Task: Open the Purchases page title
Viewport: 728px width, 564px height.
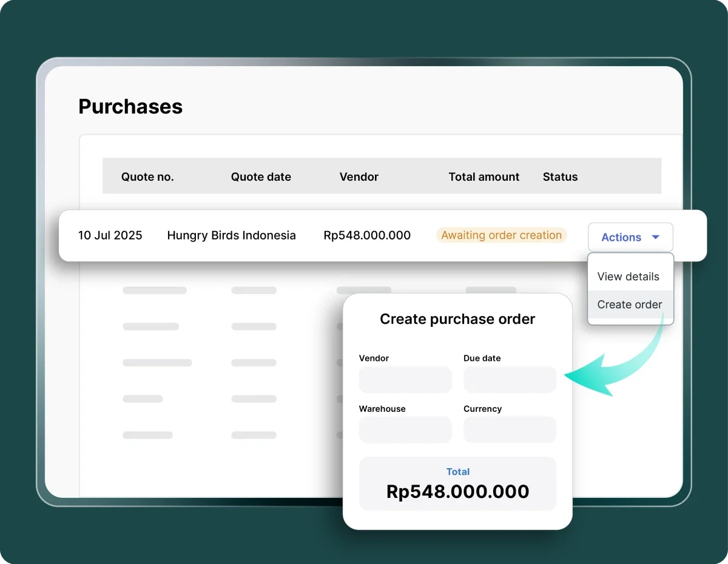Action: pos(130,106)
